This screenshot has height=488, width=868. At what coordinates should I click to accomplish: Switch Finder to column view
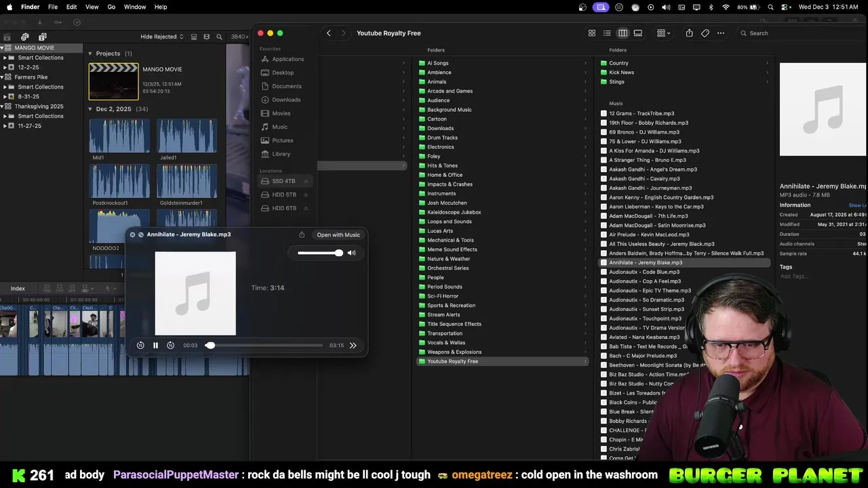[x=623, y=33]
